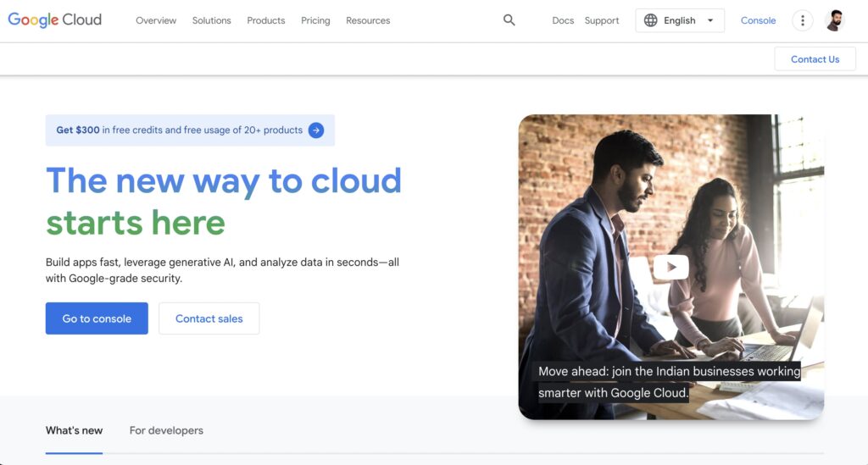Click the Console link in header

[x=758, y=20]
